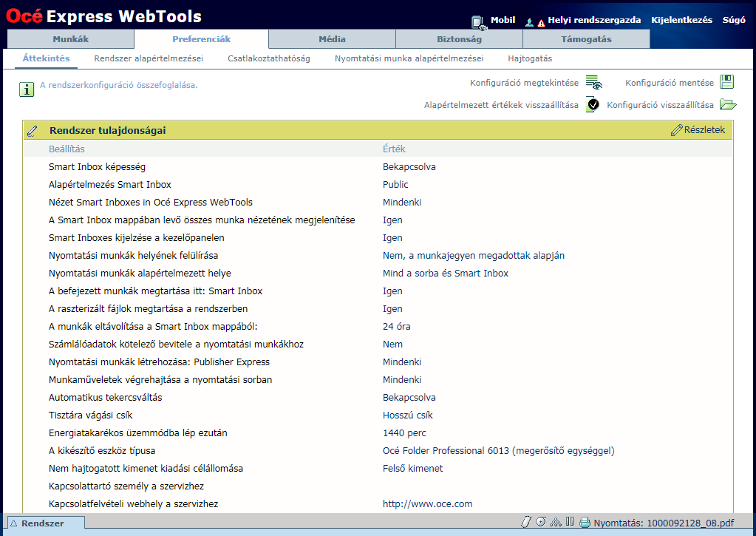Click the Mobil link

pyautogui.click(x=503, y=20)
